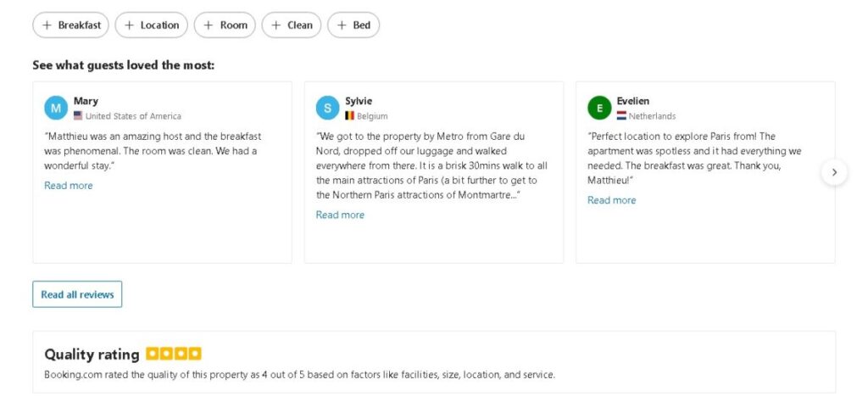Select the Location topic filter

(151, 25)
